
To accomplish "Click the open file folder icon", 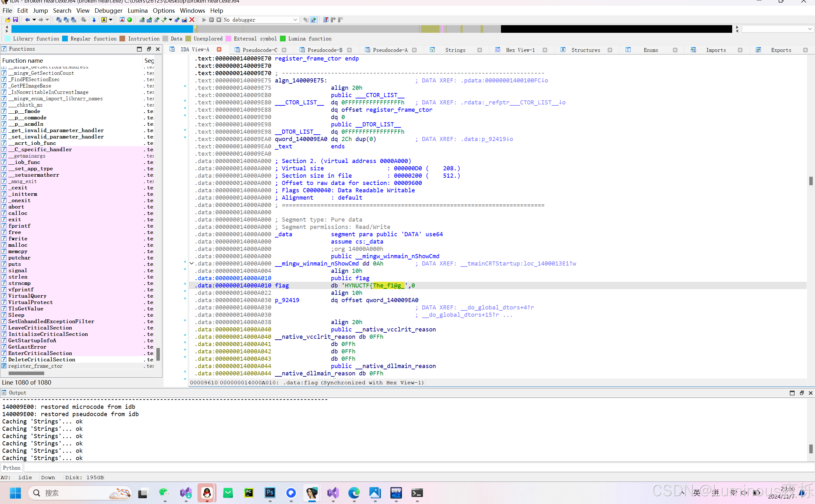I will pos(7,20).
